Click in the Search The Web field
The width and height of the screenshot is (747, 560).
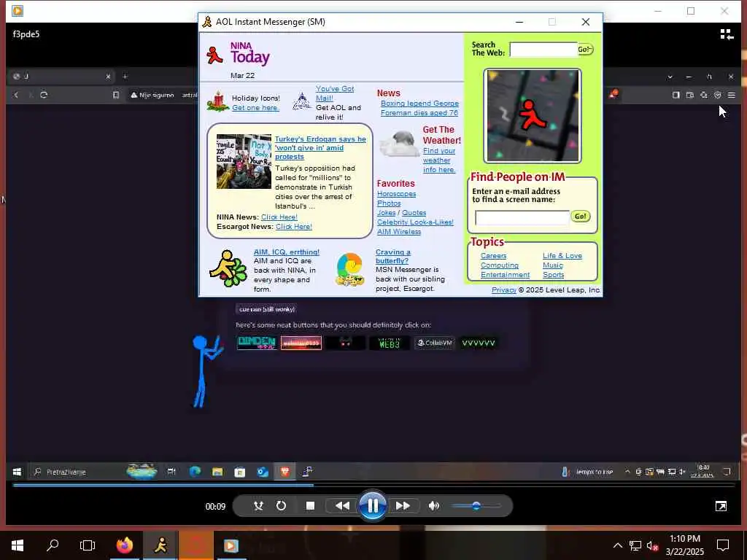(x=543, y=50)
